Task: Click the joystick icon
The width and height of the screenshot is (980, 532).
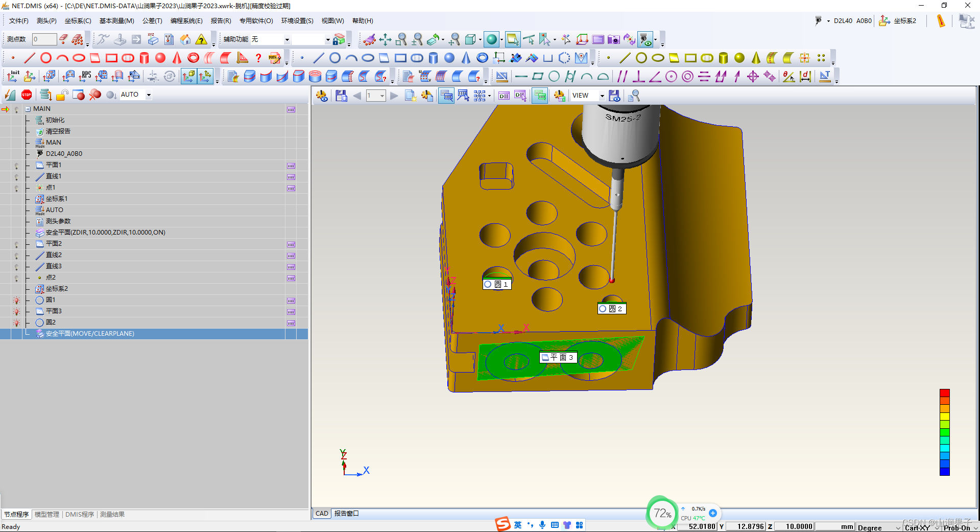Action: click(x=120, y=39)
